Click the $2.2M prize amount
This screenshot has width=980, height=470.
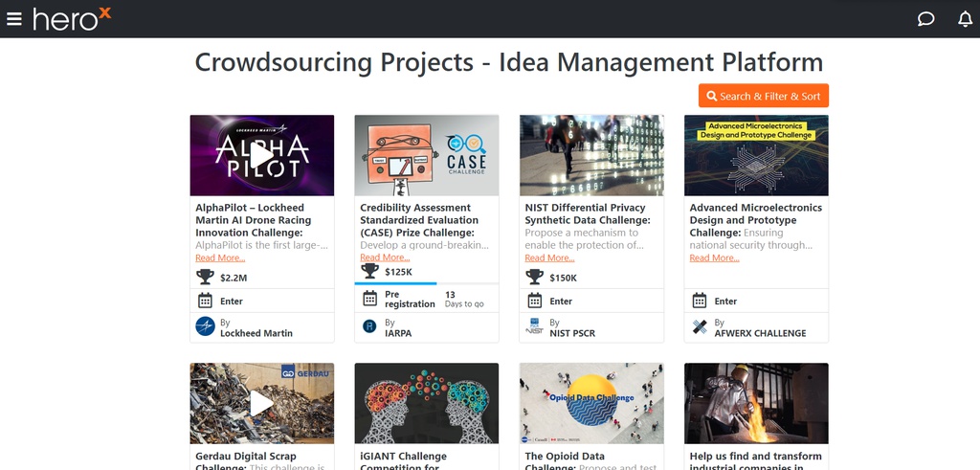[234, 278]
